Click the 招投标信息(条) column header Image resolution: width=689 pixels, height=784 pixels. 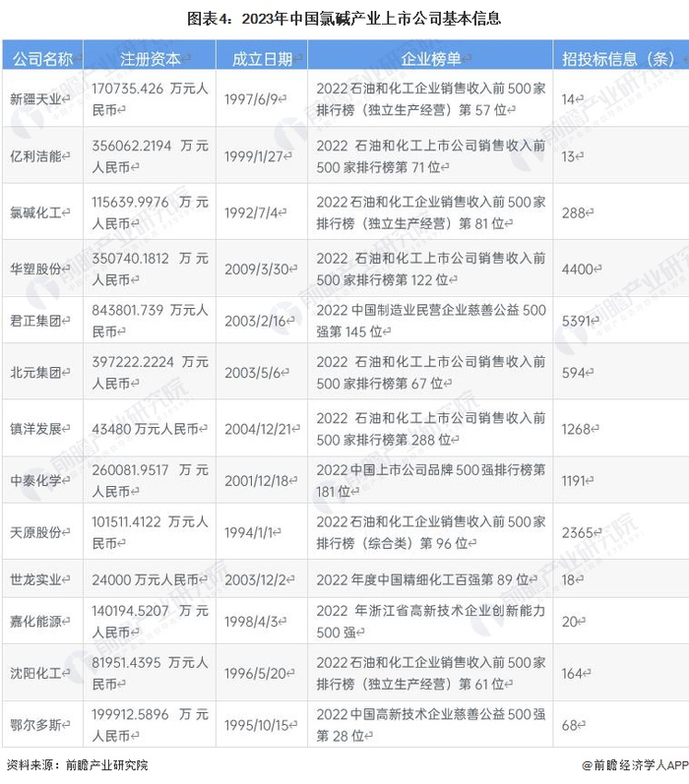618,59
